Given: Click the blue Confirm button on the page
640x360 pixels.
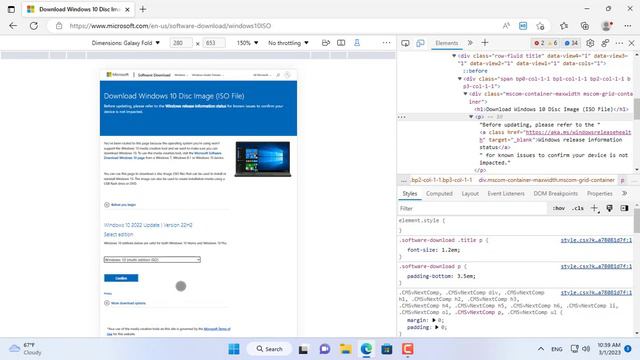Looking at the screenshot, I should point(121,278).
